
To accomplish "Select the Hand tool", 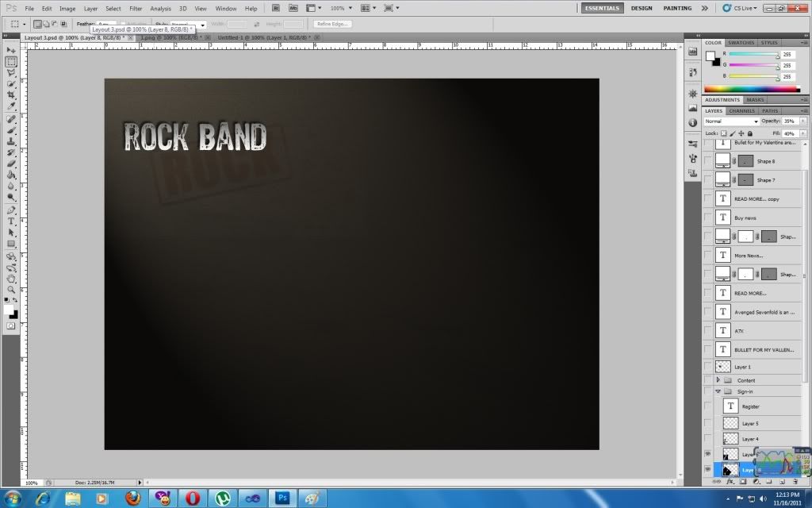I will pos(11,279).
